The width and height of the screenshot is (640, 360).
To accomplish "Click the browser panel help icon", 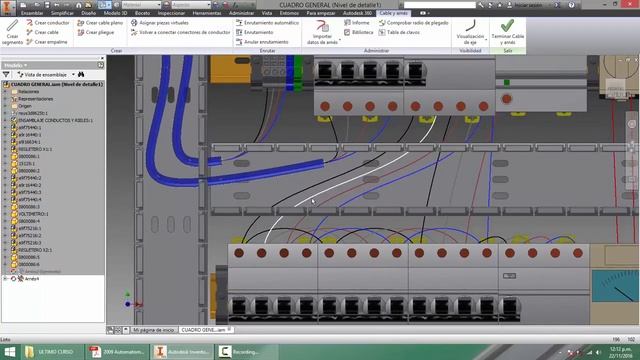I will [100, 65].
